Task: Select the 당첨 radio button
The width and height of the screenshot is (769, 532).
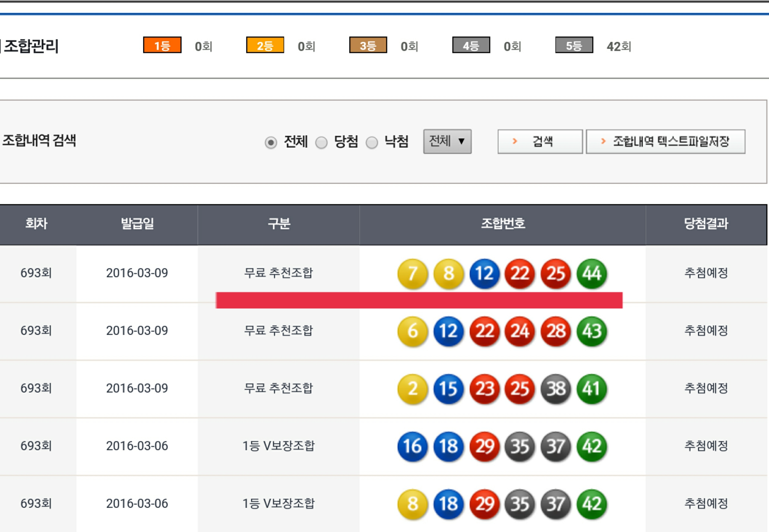Action: 321,143
